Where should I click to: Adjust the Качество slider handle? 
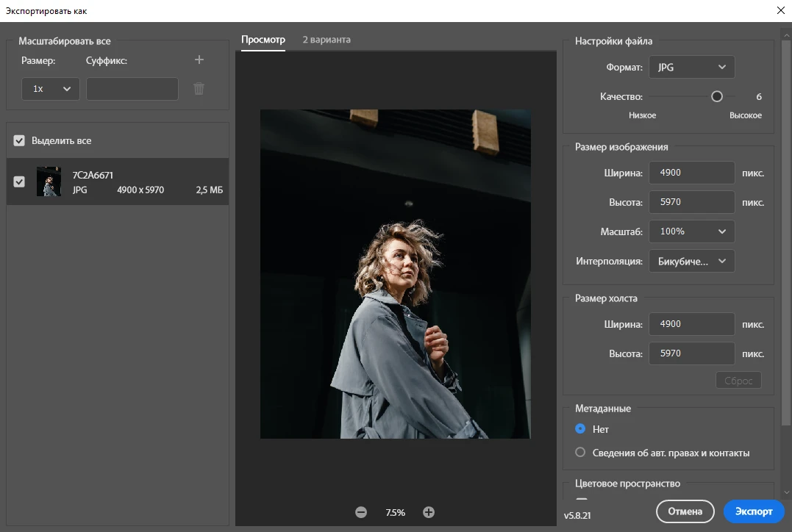[717, 96]
